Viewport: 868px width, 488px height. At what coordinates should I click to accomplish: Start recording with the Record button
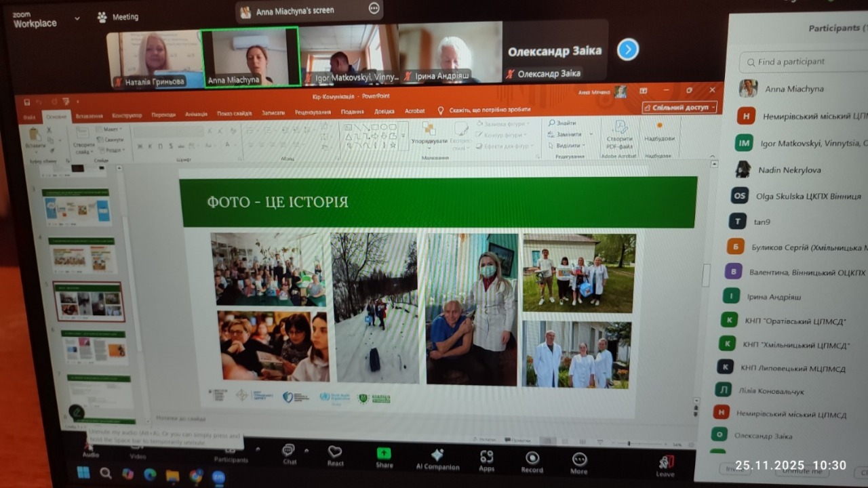[532, 459]
